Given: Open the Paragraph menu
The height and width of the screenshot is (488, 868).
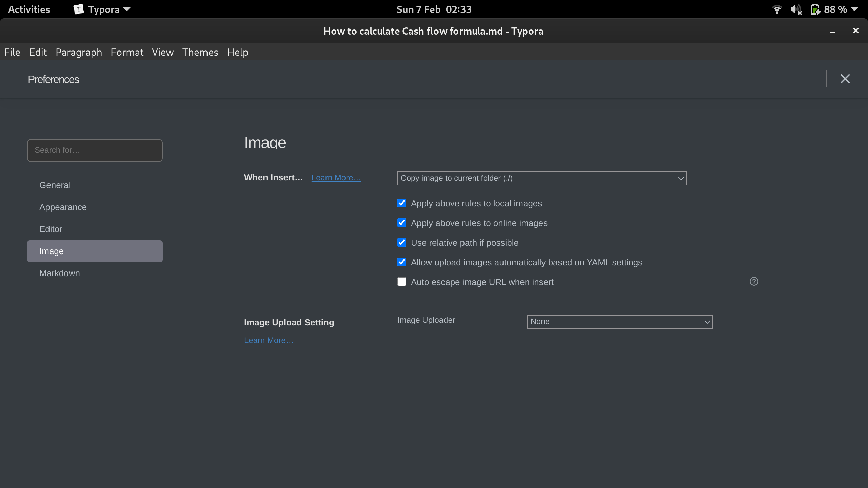Looking at the screenshot, I should coord(79,52).
